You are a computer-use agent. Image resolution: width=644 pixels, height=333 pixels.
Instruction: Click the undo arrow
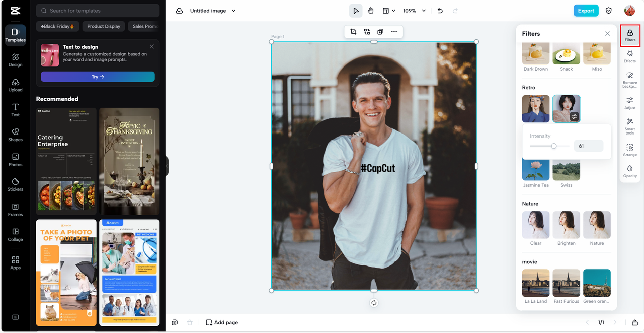[440, 11]
